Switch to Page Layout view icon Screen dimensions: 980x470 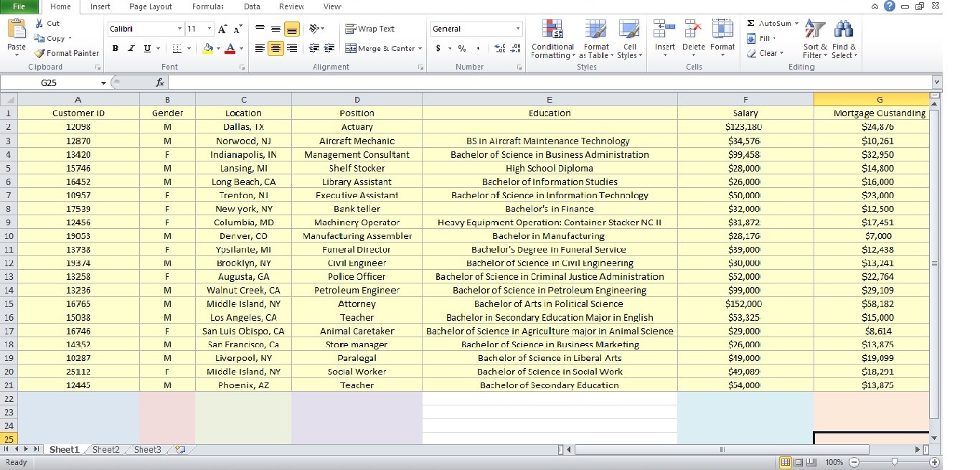798,462
